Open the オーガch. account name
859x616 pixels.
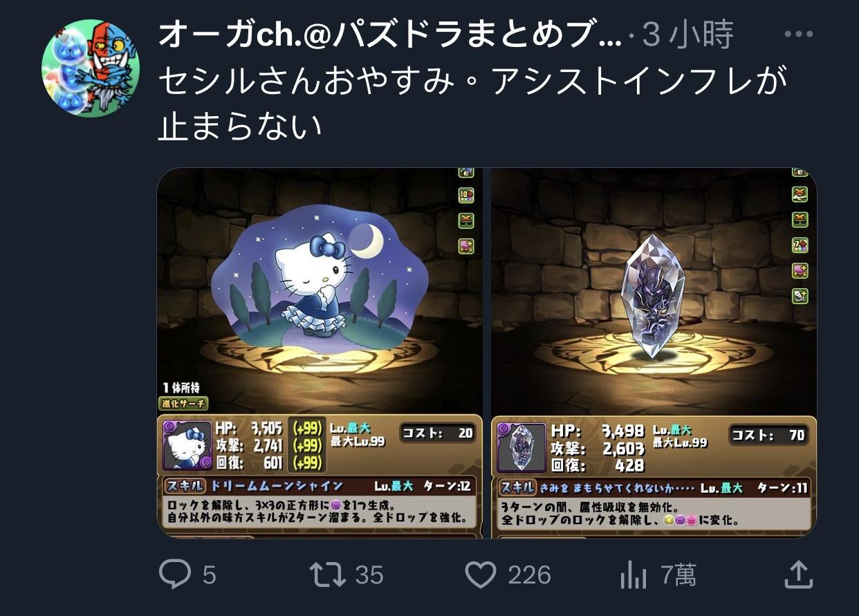[x=390, y=35]
